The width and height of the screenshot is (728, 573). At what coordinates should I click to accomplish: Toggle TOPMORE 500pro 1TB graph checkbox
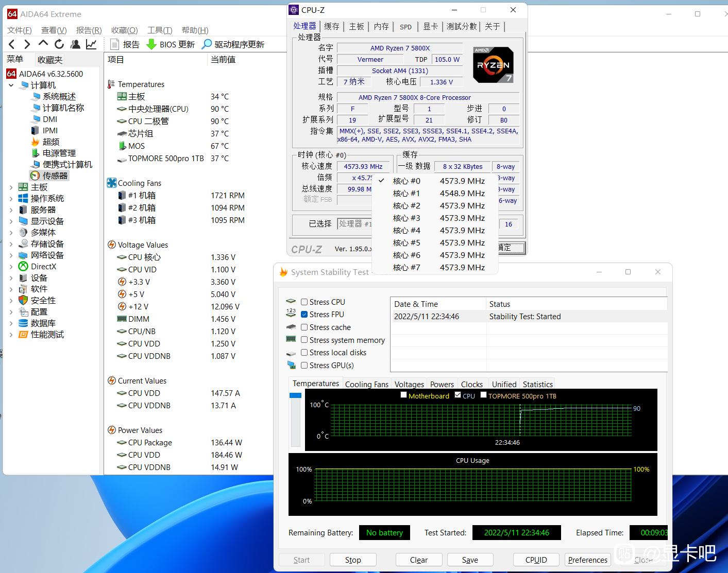point(483,395)
